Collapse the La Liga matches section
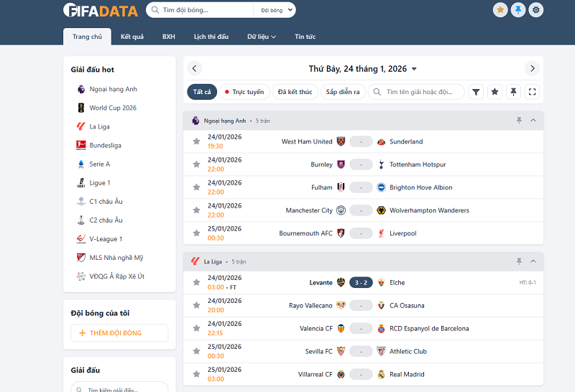Image resolution: width=575 pixels, height=392 pixels. (x=533, y=261)
